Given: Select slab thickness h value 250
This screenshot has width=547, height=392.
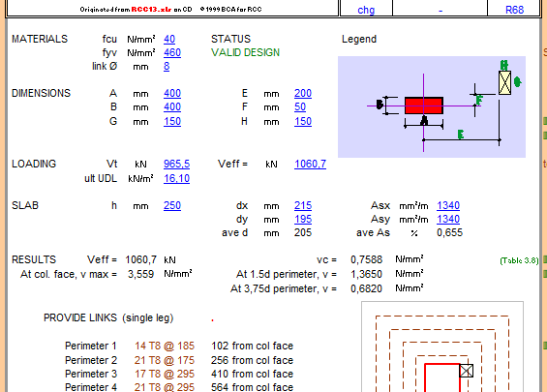Looking at the screenshot, I should point(172,206).
